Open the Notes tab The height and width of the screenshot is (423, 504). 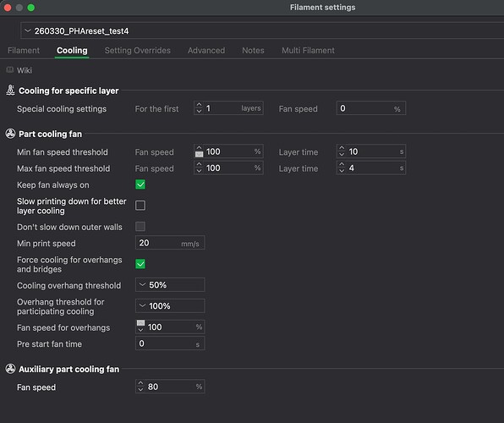[x=253, y=51]
